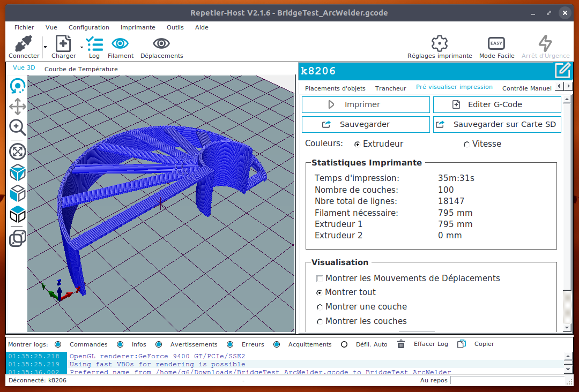
Task: Select the Vitesse color radio button
Action: tap(467, 144)
